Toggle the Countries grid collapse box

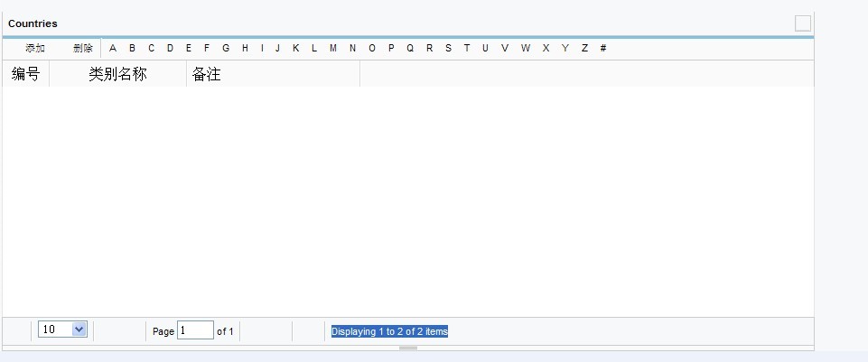pyautogui.click(x=803, y=23)
